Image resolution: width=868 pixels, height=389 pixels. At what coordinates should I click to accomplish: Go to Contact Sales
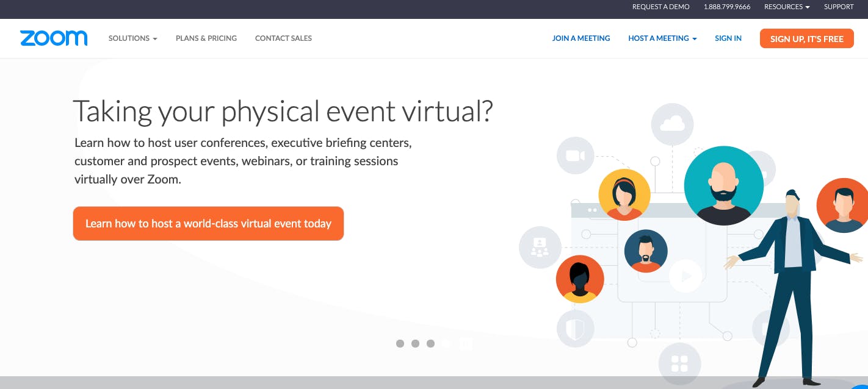coord(283,38)
